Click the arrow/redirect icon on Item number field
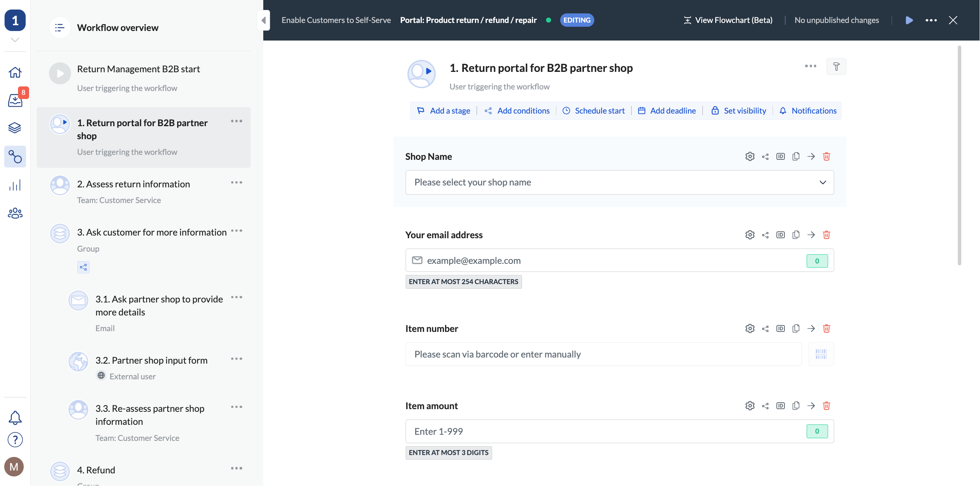 pos(810,328)
